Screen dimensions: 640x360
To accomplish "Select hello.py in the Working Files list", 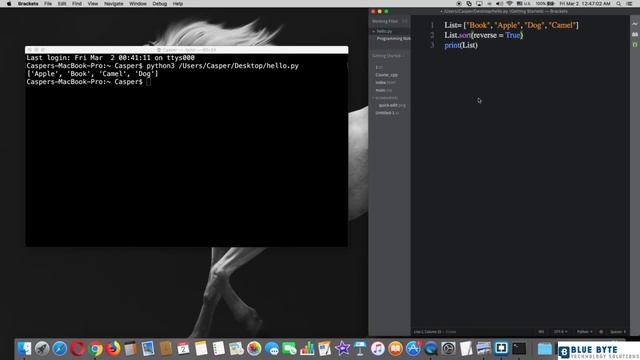I will point(384,31).
